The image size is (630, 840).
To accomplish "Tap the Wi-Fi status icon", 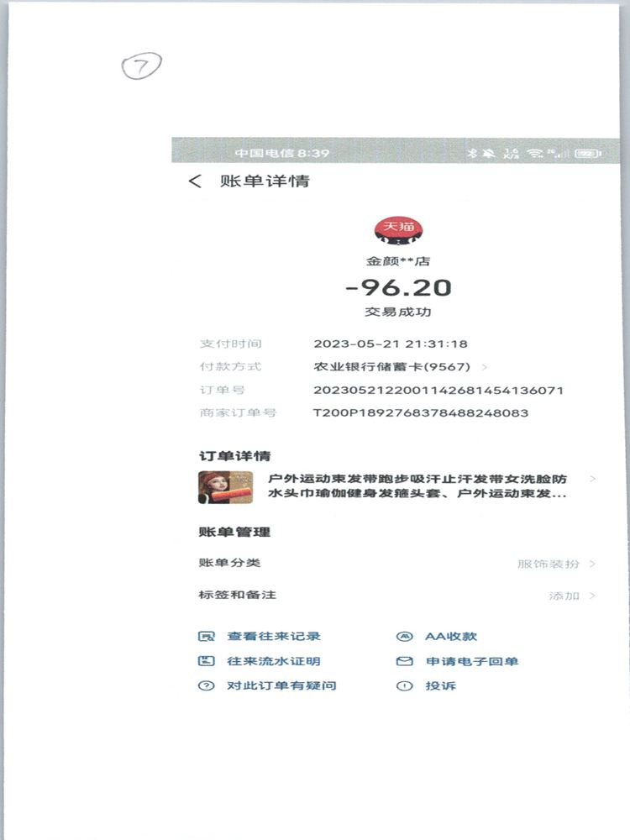I will [x=534, y=153].
